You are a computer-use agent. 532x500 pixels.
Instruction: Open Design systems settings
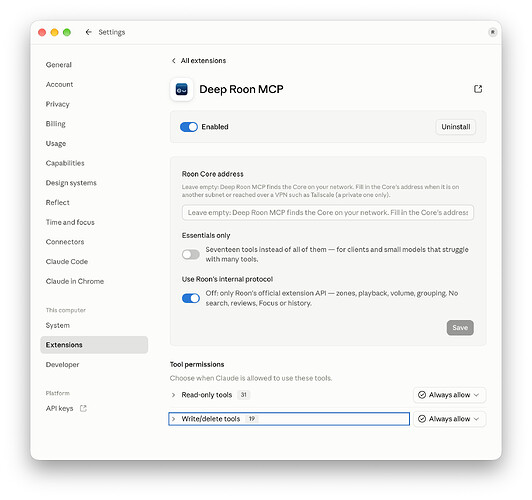[x=71, y=183]
